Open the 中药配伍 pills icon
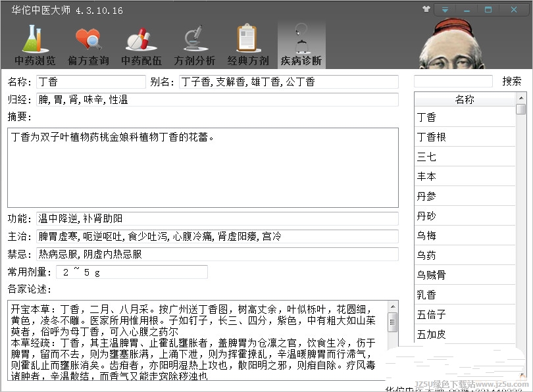This screenshot has height=392, width=533. tap(141, 45)
